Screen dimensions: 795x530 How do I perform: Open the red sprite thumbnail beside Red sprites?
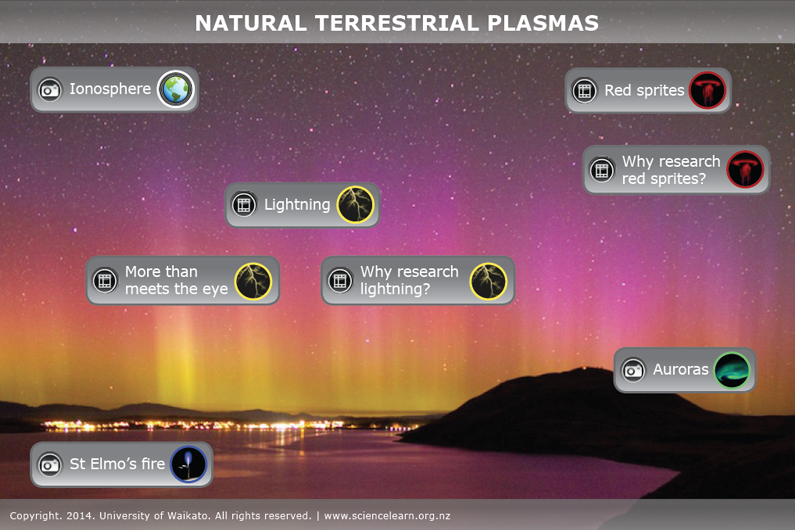(708, 90)
